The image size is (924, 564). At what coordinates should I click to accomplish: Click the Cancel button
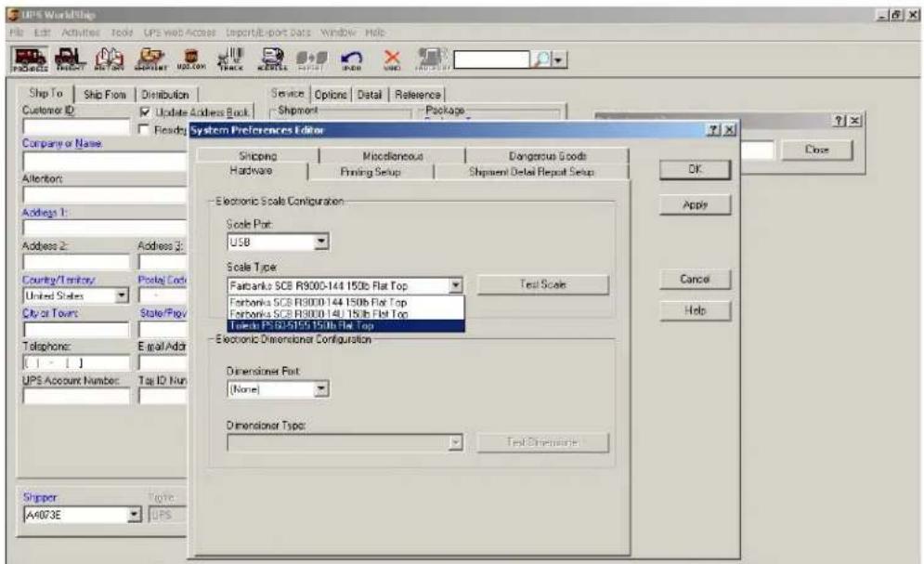695,279
